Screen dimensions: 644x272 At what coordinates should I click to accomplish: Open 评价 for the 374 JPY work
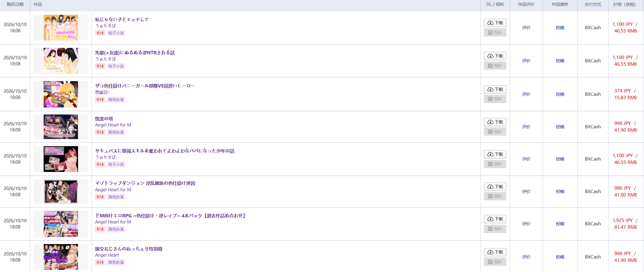point(526,94)
